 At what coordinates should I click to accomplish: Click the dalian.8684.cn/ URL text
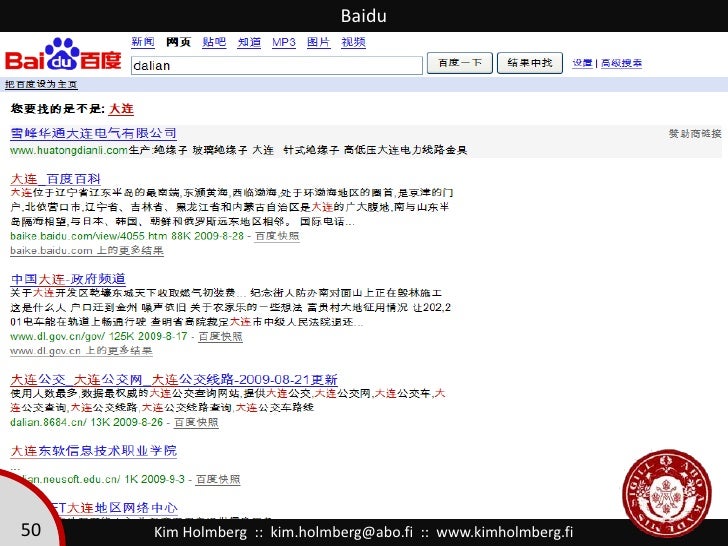pos(48,422)
